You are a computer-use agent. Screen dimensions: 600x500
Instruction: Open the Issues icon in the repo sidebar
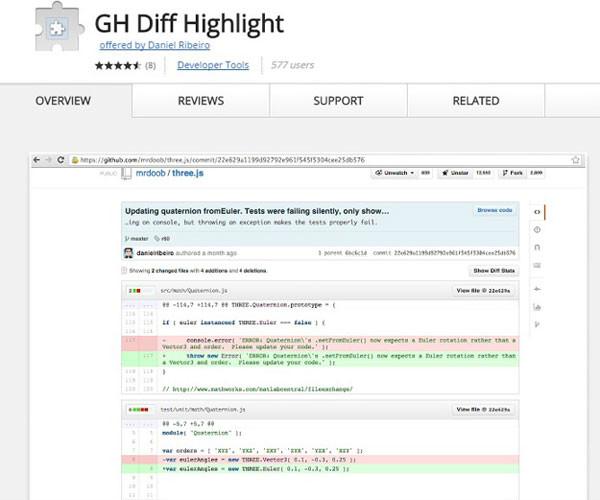click(x=537, y=230)
